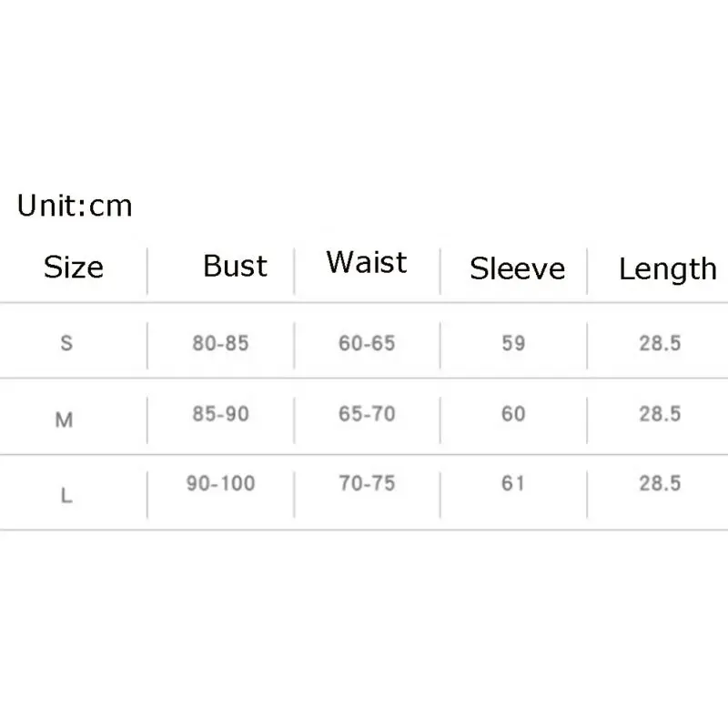Select the bust value 90-100
Screen dimensions: 728x728
(x=220, y=483)
